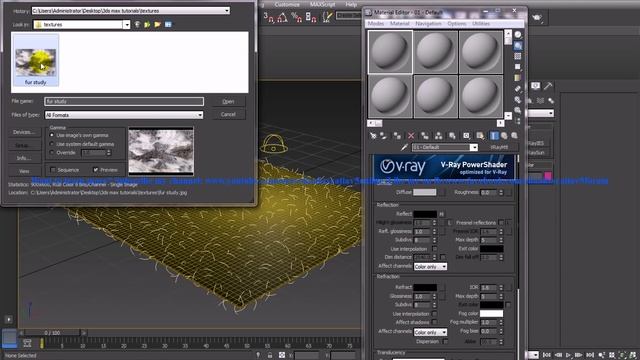Screen dimensions: 640x360
Task: Toggle the Backlight icon
Action: coord(518,46)
